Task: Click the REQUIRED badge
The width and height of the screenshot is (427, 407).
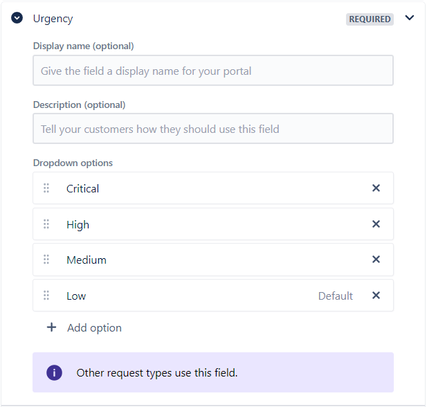Action: click(x=370, y=19)
